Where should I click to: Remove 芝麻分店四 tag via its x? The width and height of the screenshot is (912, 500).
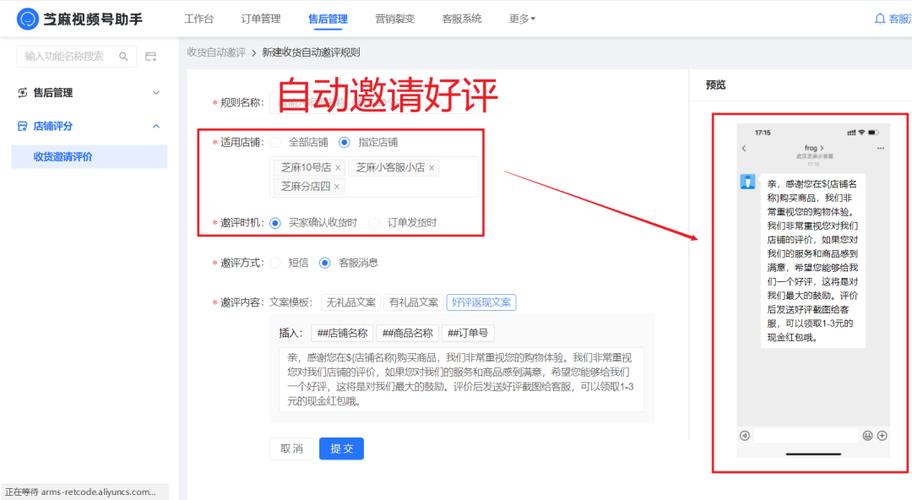(x=337, y=187)
